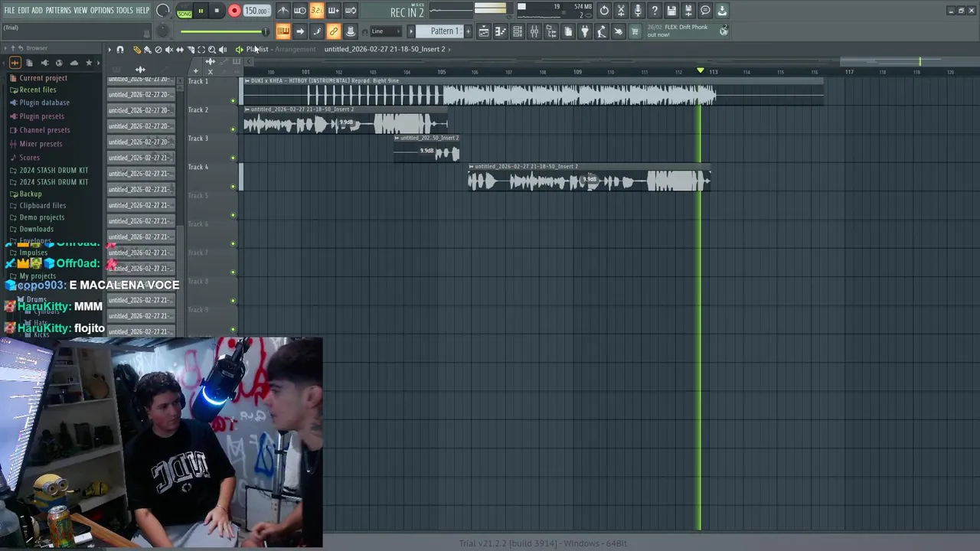The image size is (980, 551).
Task: Toggle multilink to controllers icon
Action: [x=334, y=31]
